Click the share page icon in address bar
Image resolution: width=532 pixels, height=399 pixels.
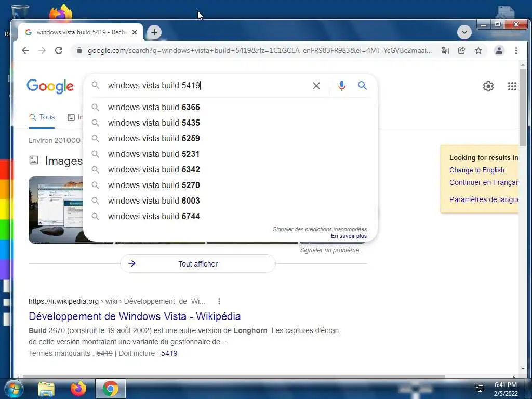461,50
